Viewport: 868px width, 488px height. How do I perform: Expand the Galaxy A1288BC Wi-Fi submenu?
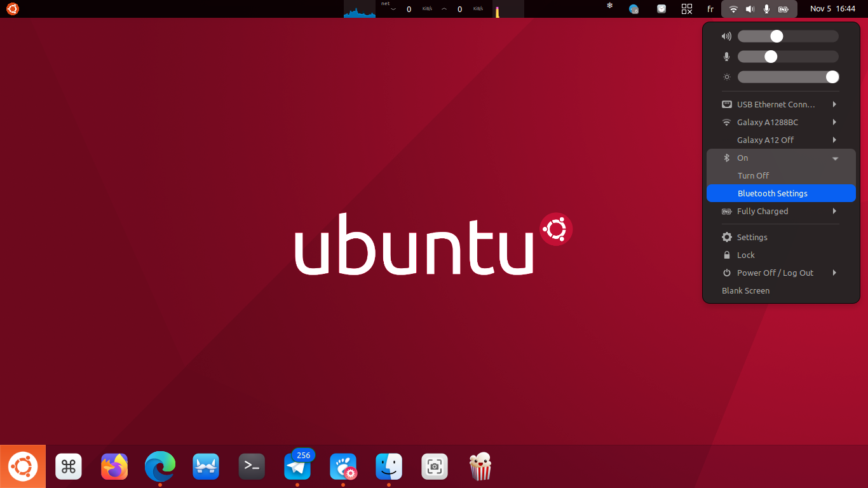coord(781,122)
